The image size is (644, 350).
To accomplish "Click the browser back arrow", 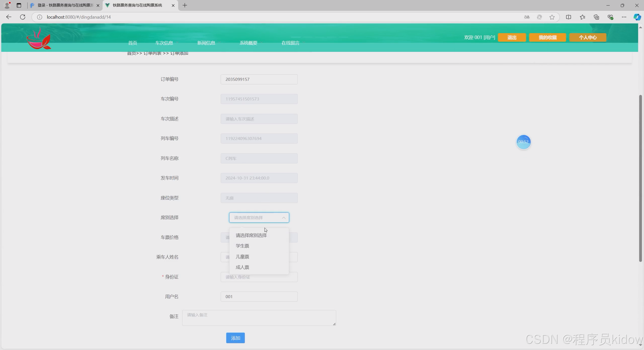I will (x=9, y=17).
